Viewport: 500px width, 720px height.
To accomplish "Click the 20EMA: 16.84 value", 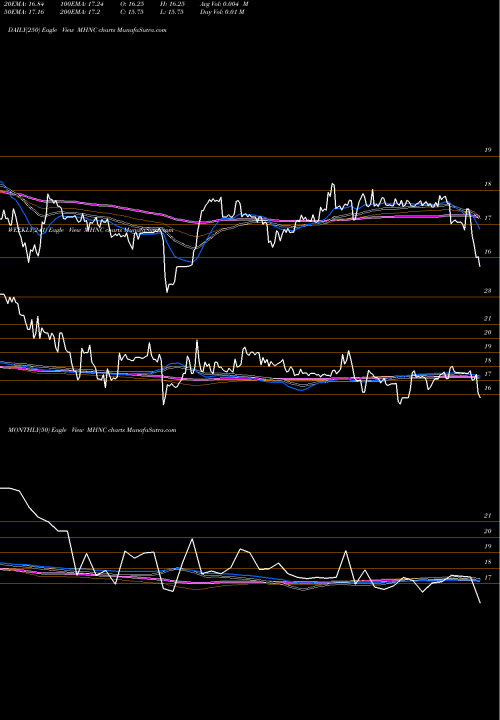I will (24, 4).
